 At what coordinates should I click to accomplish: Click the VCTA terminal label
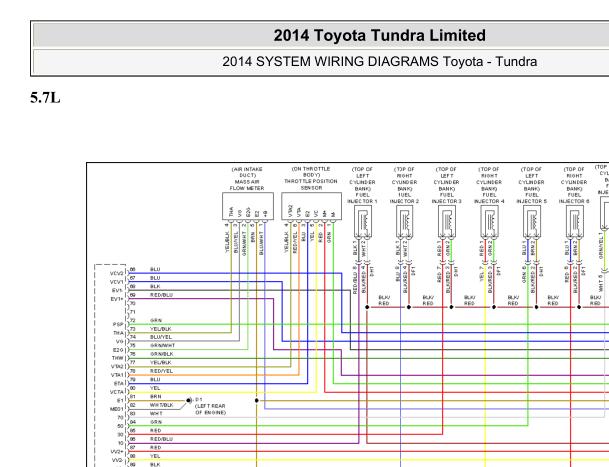117,392
